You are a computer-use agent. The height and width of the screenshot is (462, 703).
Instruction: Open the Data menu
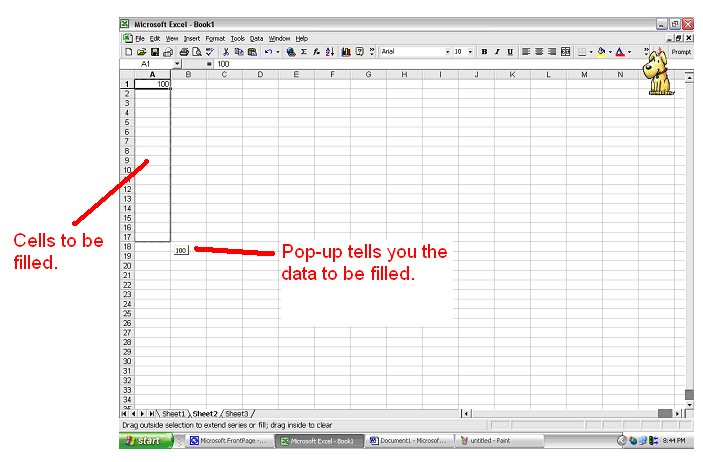[x=256, y=39]
